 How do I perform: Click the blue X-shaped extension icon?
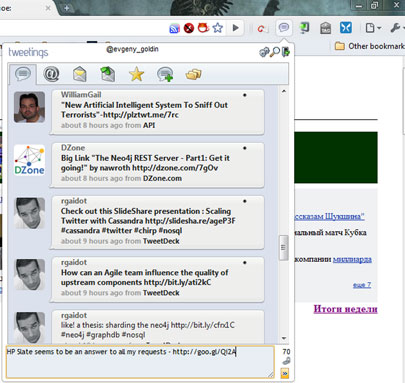point(346,27)
